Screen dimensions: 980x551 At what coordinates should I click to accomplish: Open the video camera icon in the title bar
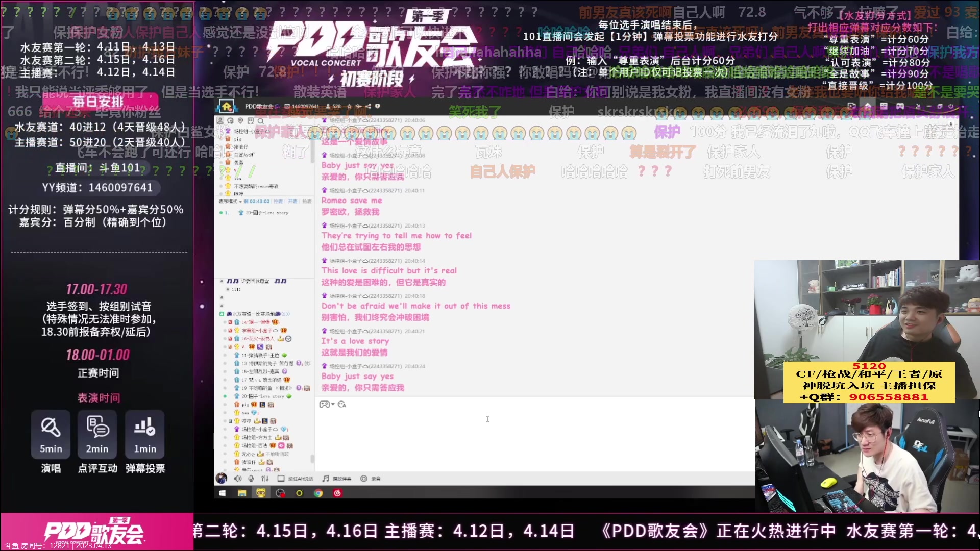coord(851,106)
